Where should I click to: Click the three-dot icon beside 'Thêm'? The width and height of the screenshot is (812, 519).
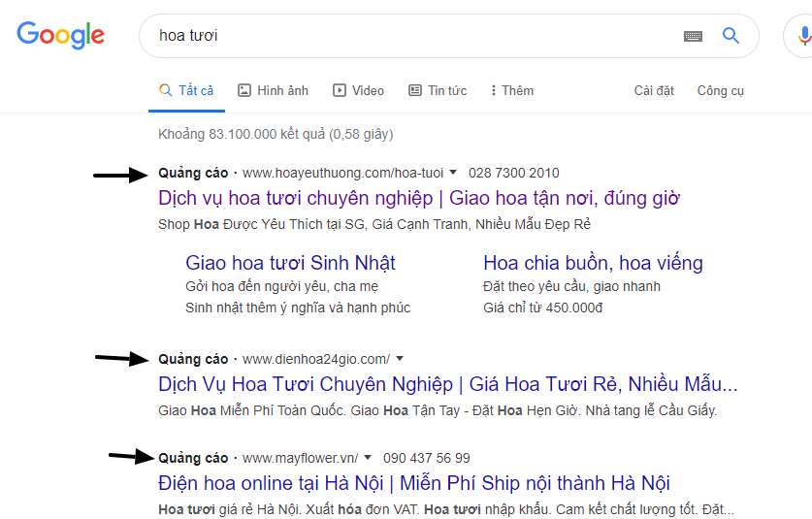pos(494,90)
